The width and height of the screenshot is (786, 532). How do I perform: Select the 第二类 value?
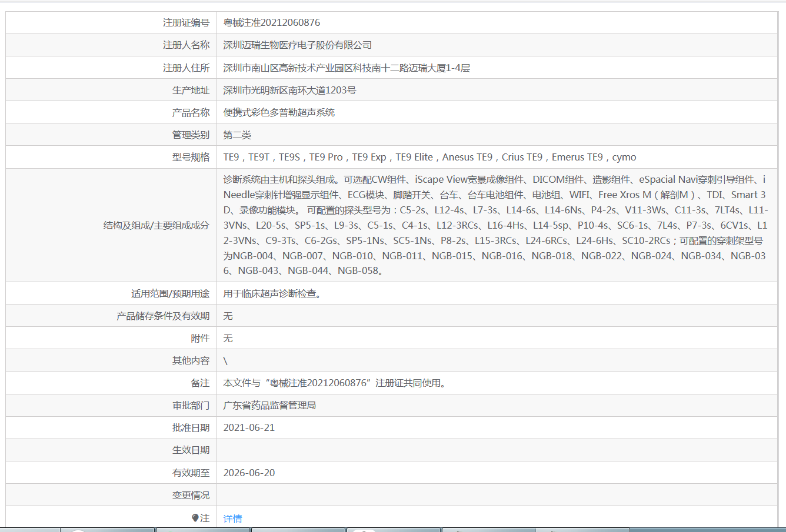coord(237,135)
